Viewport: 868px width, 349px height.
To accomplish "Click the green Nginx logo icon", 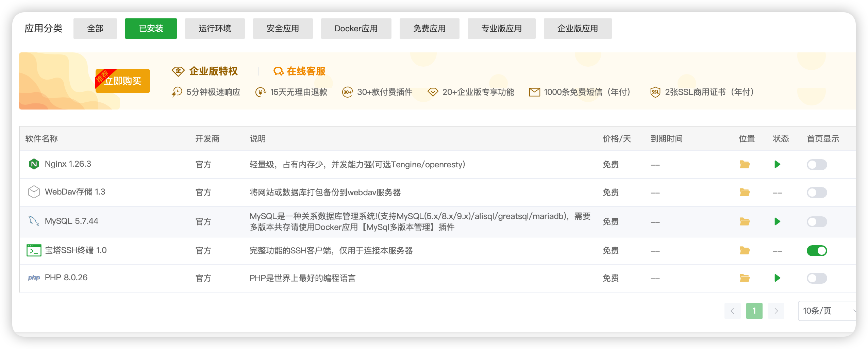I will coord(34,164).
